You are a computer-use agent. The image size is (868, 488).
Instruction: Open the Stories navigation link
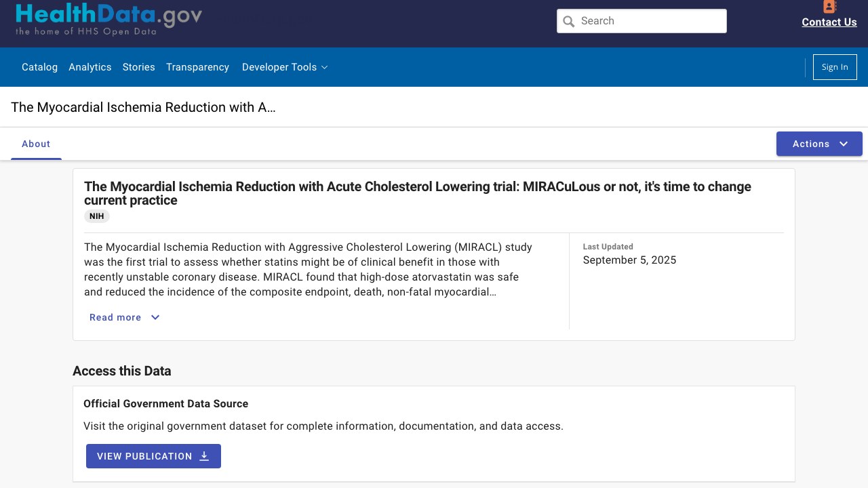click(139, 67)
